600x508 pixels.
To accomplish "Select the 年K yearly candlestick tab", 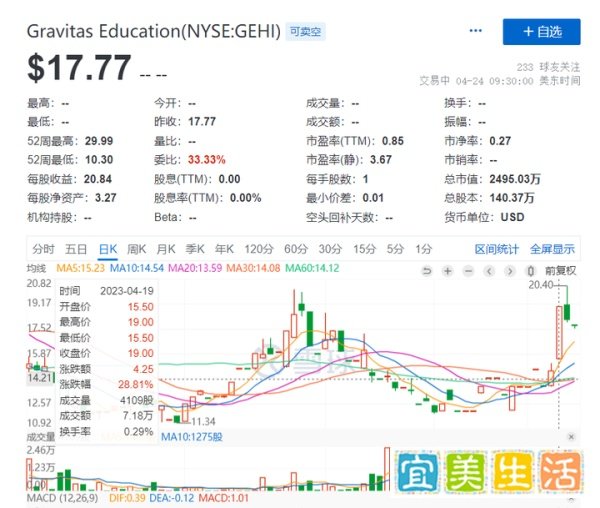I will click(x=224, y=249).
